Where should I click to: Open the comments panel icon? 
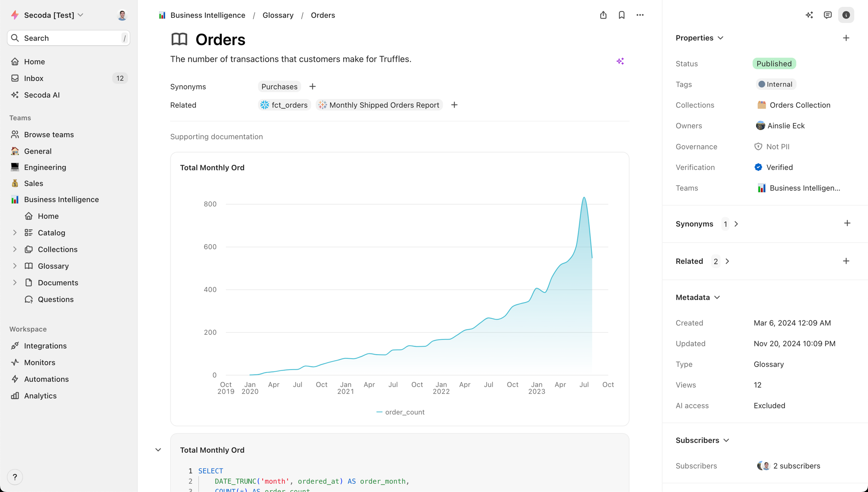pos(828,15)
